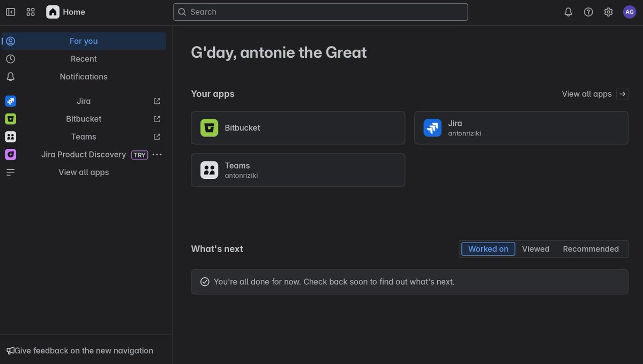The width and height of the screenshot is (643, 364).
Task: Click the Bitbucket logo in sidebar
Action: click(x=11, y=119)
